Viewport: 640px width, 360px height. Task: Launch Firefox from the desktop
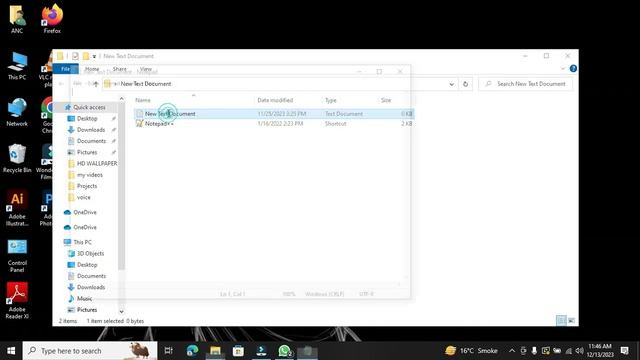(x=52, y=18)
